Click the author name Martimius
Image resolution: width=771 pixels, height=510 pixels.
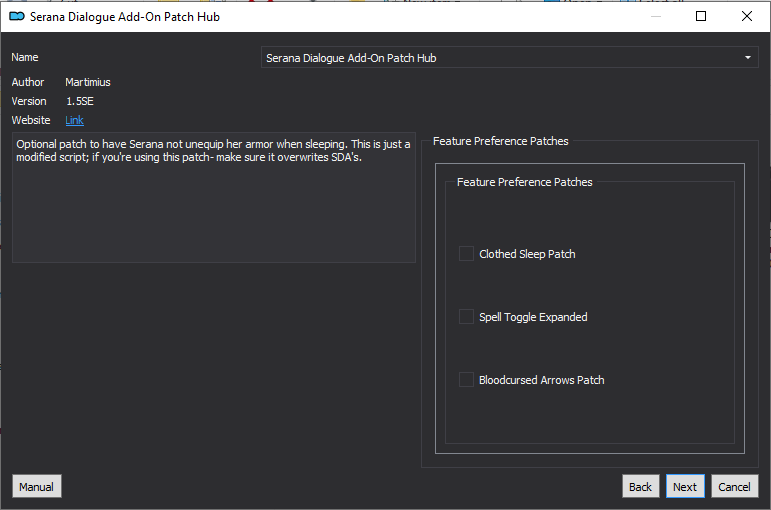90,82
